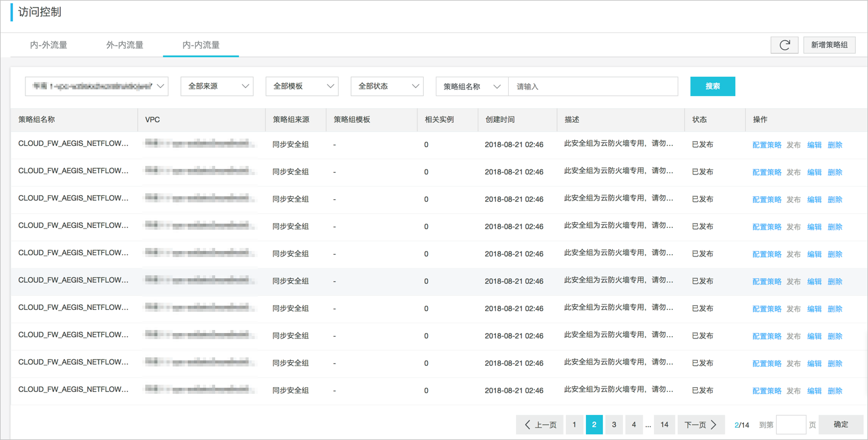This screenshot has width=868, height=440.
Task: Click first row's CLOUD_FW_AEGIS_NETFLOW name
Action: click(74, 144)
